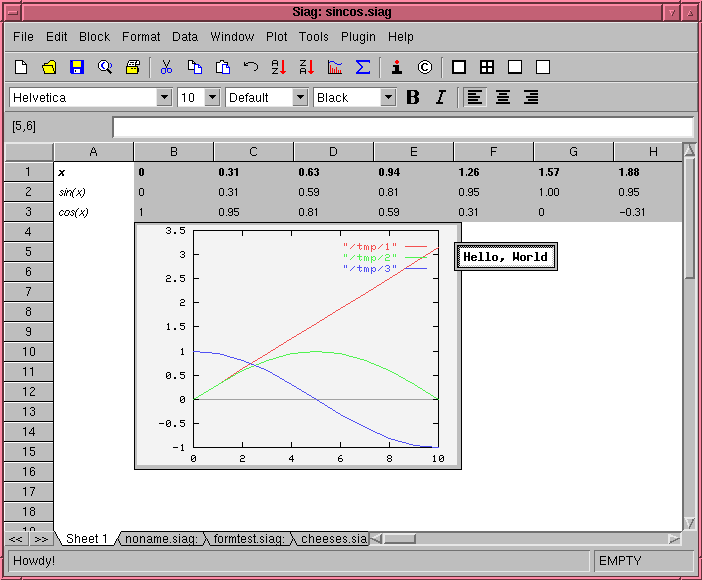Apply outer border box icon

click(459, 67)
